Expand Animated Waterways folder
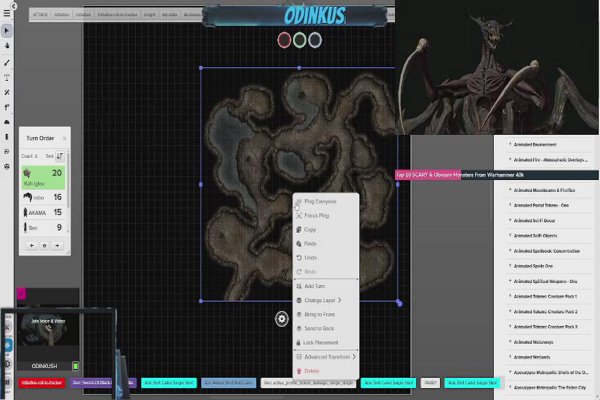600x400 pixels. tap(549, 342)
